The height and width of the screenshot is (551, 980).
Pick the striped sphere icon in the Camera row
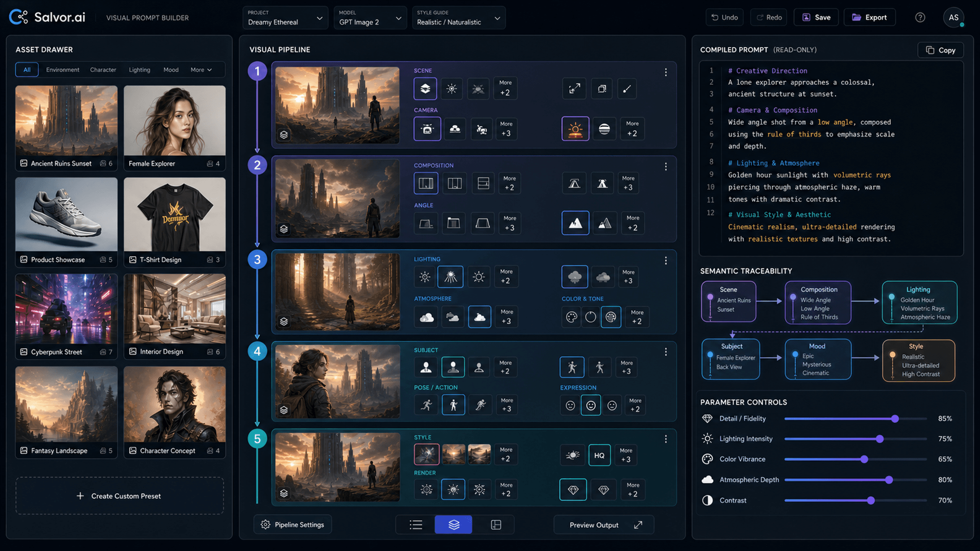(x=604, y=129)
